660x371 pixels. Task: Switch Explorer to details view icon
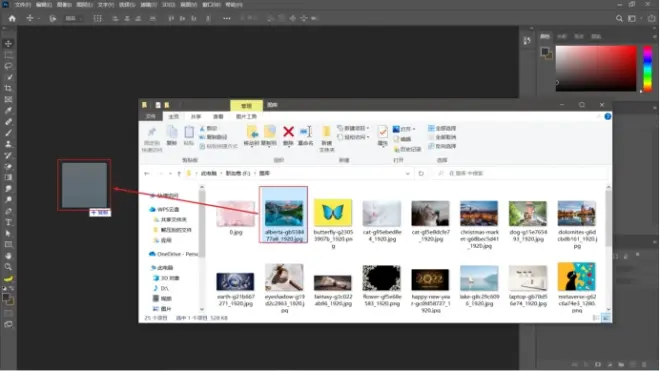[596, 318]
